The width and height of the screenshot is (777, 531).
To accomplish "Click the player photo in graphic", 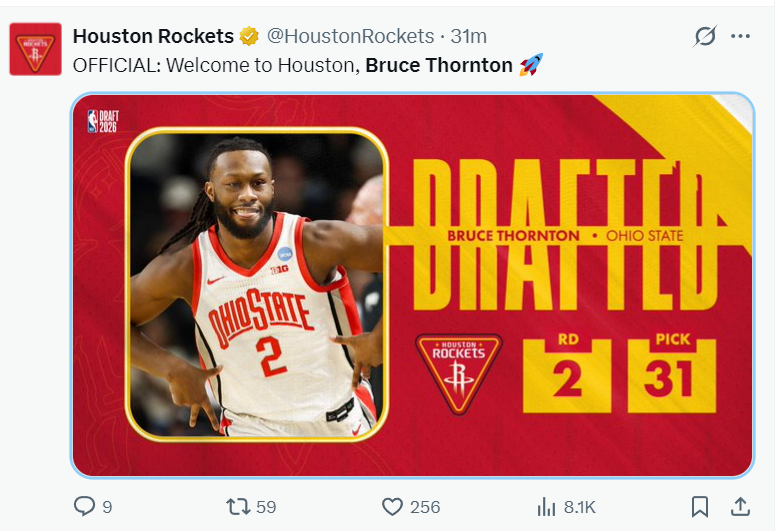I will click(257, 284).
